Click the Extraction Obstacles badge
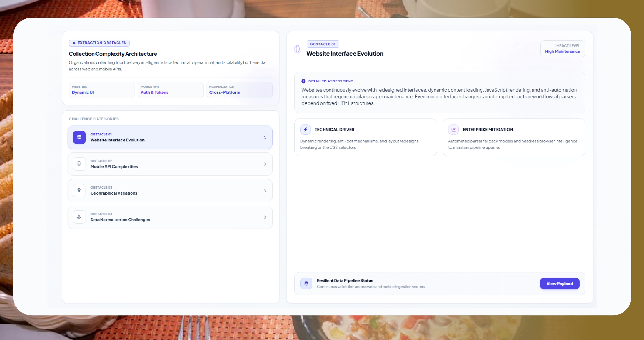The width and height of the screenshot is (644, 340). tap(99, 43)
